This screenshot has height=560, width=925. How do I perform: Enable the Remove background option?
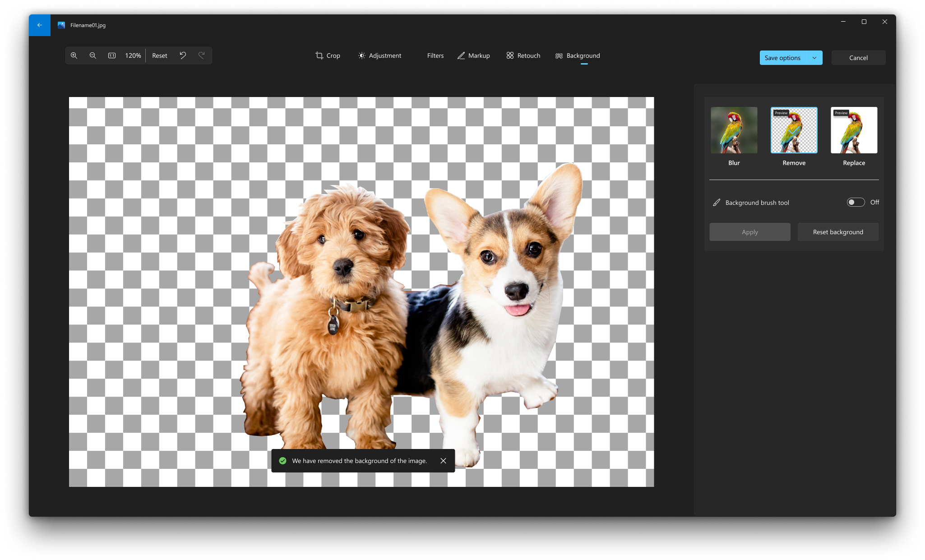pyautogui.click(x=794, y=130)
